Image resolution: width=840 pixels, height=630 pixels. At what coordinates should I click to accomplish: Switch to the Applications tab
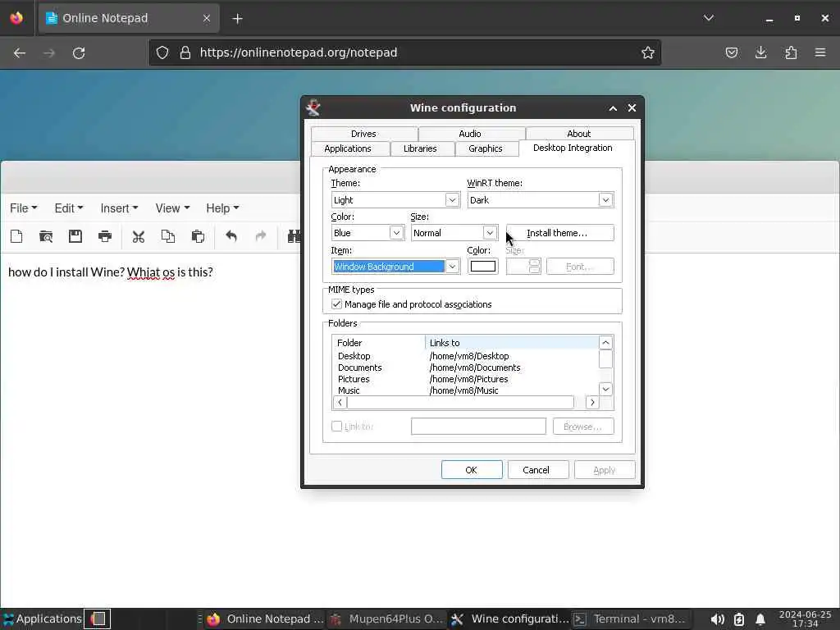tap(348, 148)
